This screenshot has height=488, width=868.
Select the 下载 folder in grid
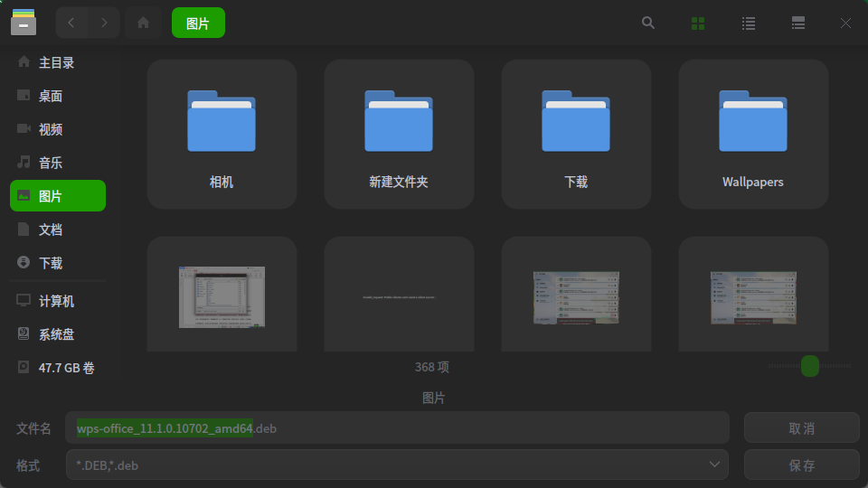576,135
